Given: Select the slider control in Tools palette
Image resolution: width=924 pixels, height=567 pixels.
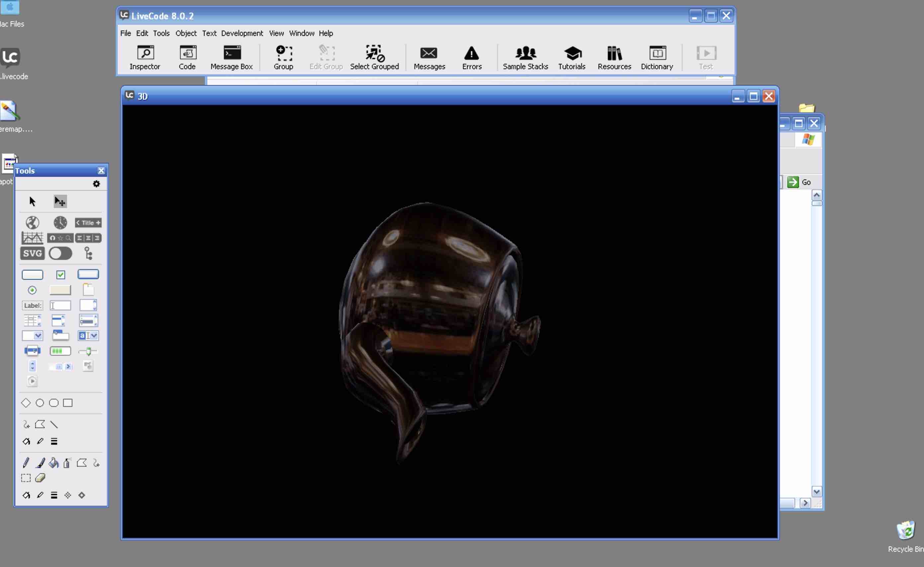Looking at the screenshot, I should [88, 351].
